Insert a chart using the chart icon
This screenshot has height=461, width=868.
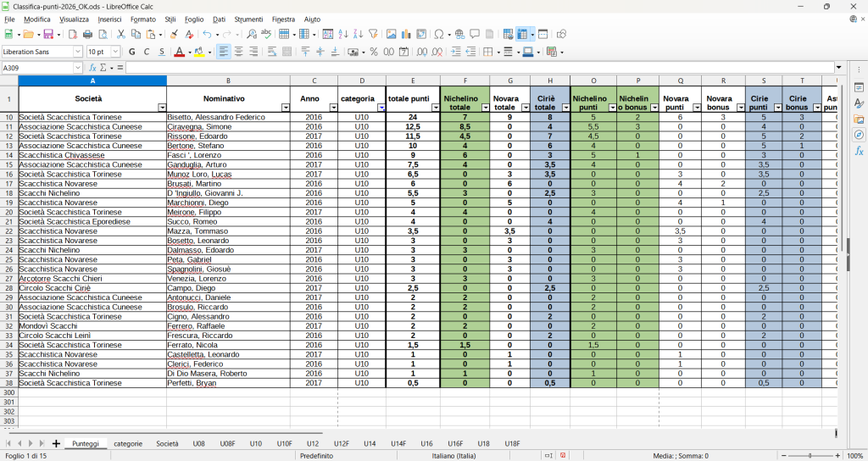point(407,34)
